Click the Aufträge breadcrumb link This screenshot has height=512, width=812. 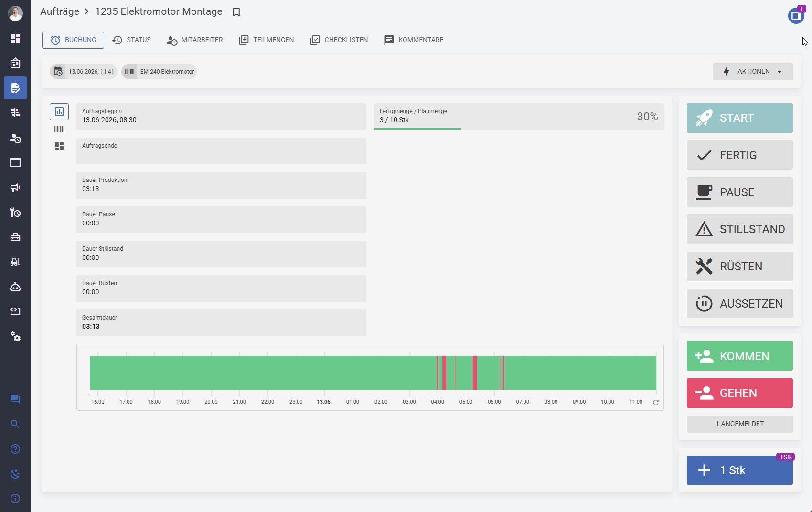(x=60, y=11)
